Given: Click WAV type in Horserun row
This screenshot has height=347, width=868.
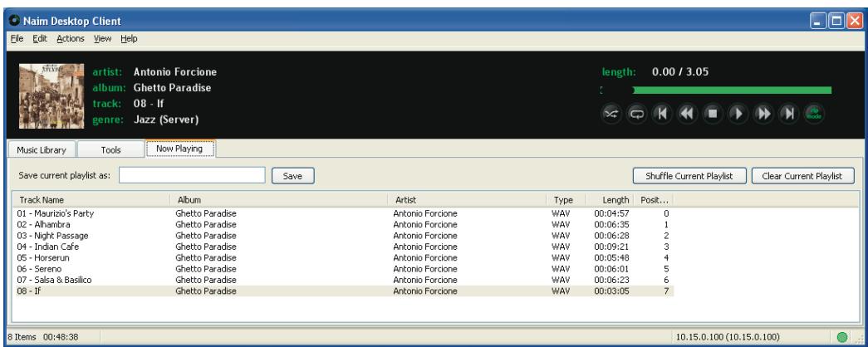Looking at the screenshot, I should (561, 258).
